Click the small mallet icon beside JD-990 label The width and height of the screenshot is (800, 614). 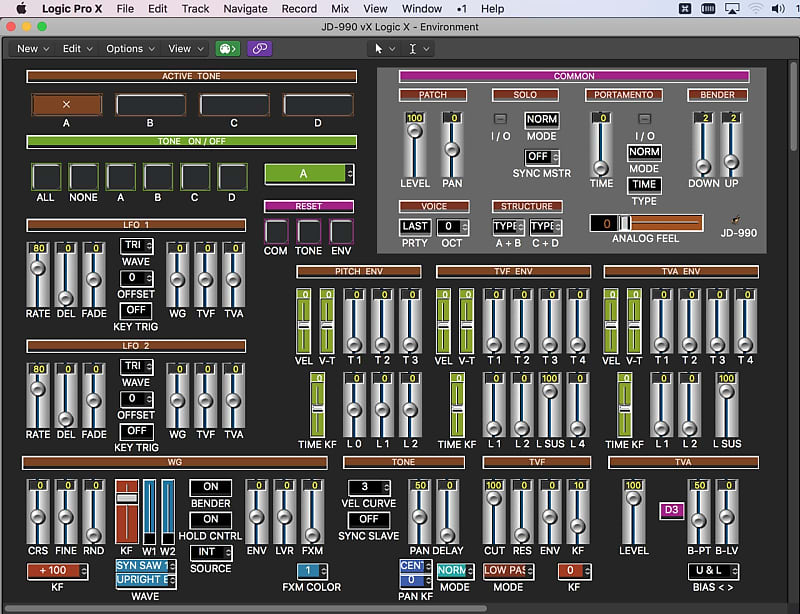click(734, 218)
